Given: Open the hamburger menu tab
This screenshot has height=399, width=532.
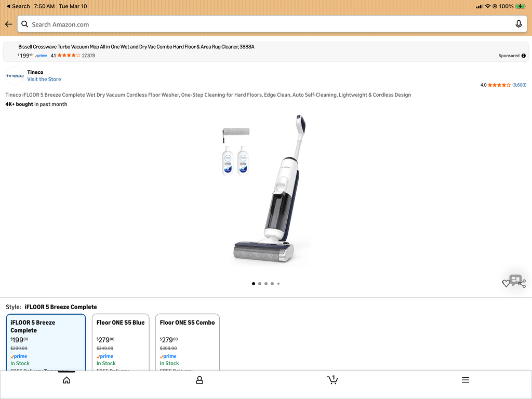Looking at the screenshot, I should pyautogui.click(x=465, y=380).
